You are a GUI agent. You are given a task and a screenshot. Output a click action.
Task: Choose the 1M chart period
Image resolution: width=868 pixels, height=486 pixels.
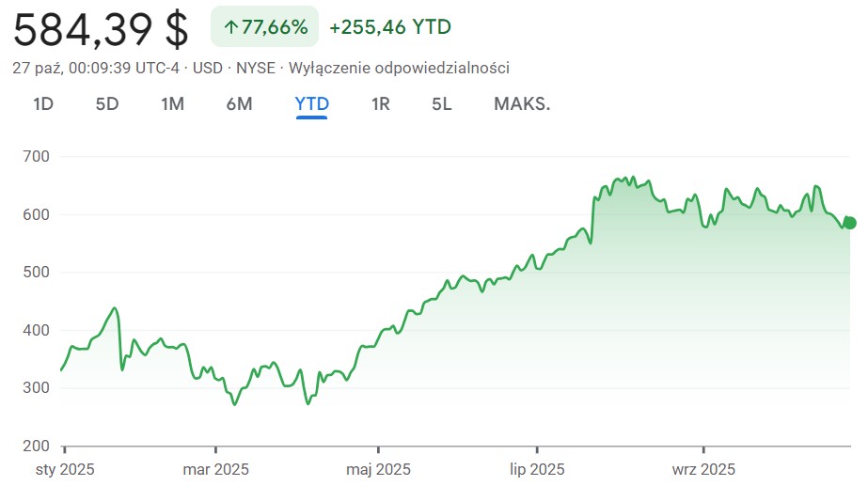point(172,103)
